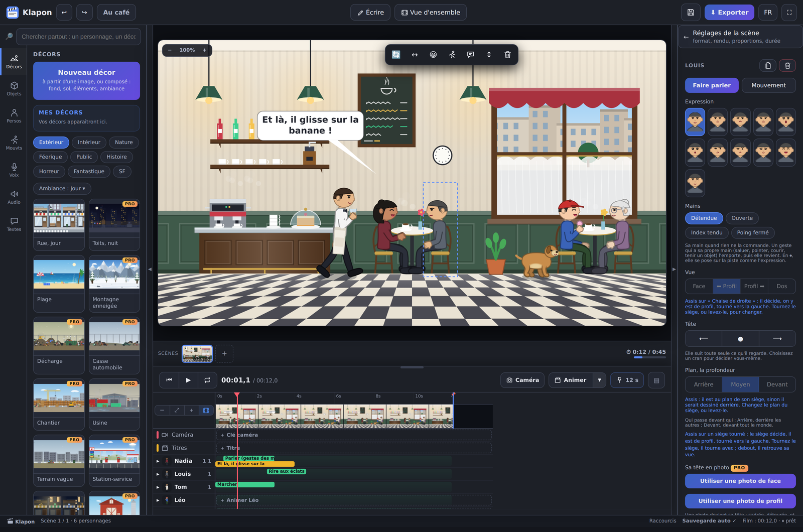Select the Poing fermé hand option
The image size is (803, 532).
752,233
